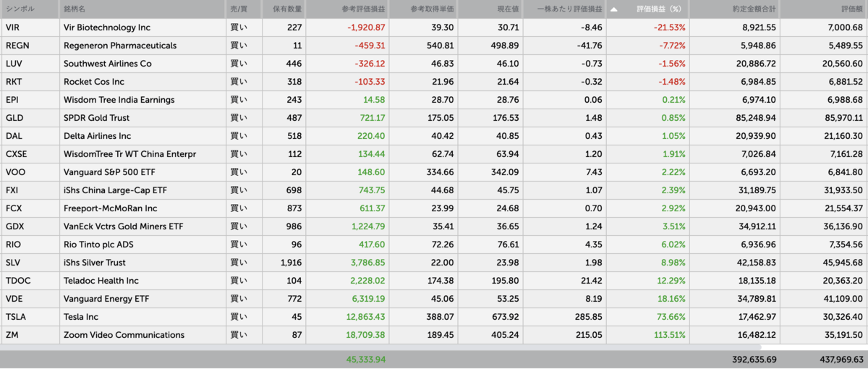The width and height of the screenshot is (868, 369).
Task: Click iShs China Large-Cap ETF name
Action: 116,190
